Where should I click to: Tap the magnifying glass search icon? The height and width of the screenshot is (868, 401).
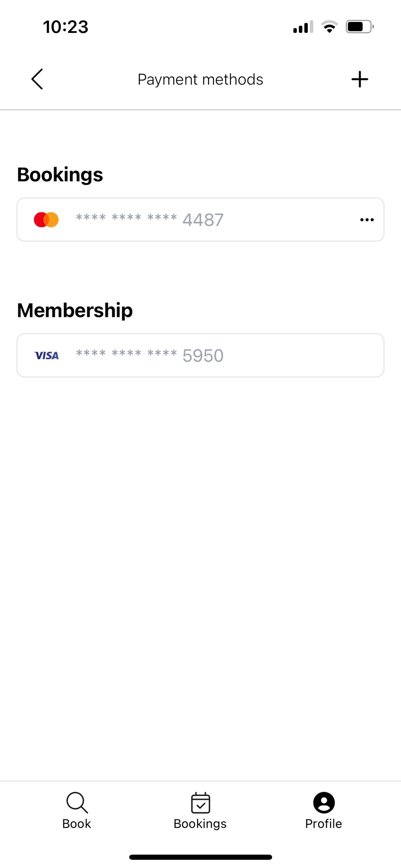click(77, 803)
